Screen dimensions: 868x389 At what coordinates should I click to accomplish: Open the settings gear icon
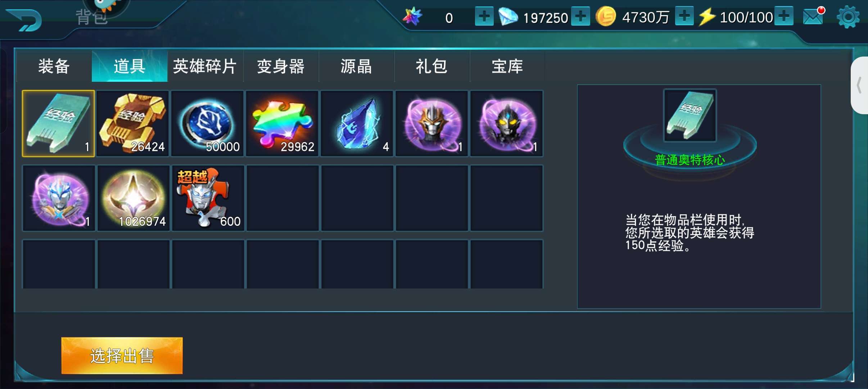(x=848, y=17)
